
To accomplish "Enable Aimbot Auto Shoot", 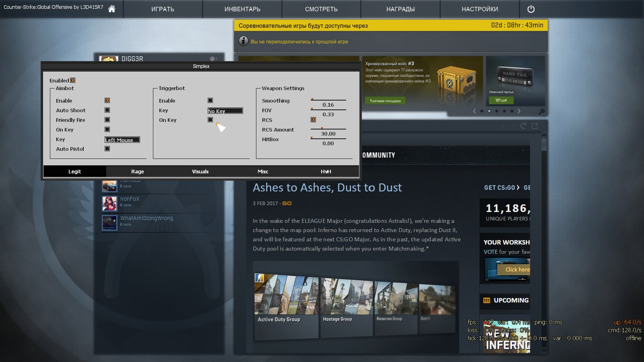I will point(107,110).
